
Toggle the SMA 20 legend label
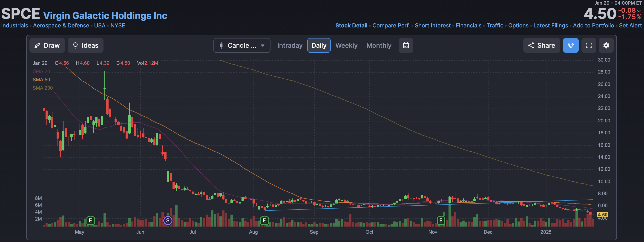pos(41,71)
